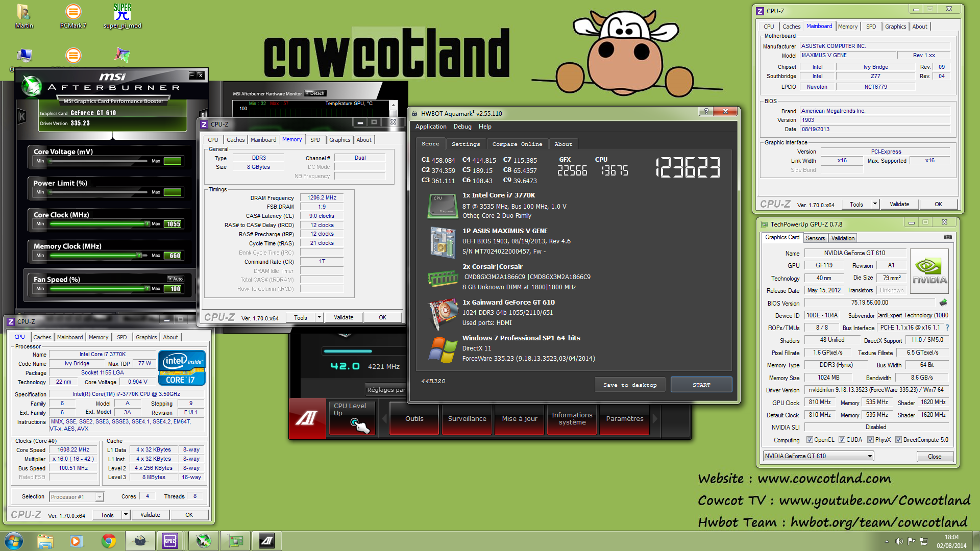Click Validate in CPU-Z Mainboard window

click(x=899, y=204)
